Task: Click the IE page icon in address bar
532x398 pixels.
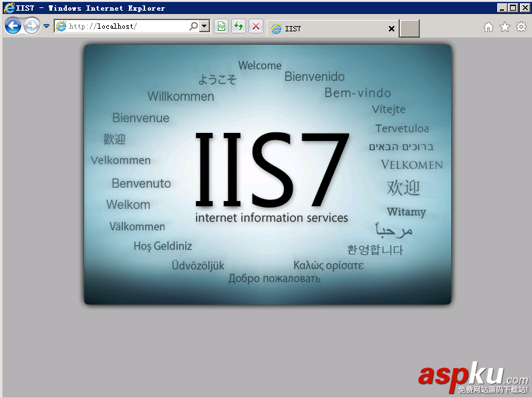Action: tap(61, 26)
